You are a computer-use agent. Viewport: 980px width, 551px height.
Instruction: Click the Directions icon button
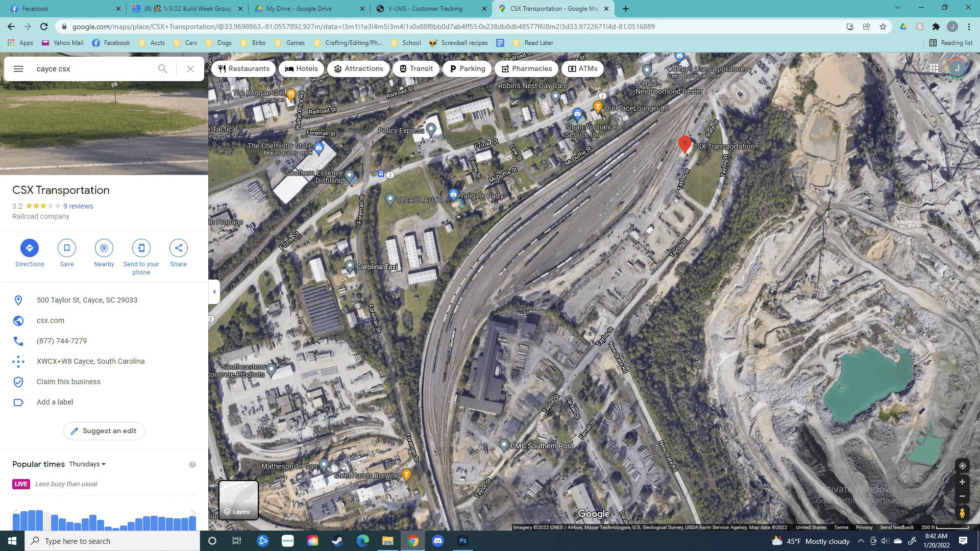click(x=30, y=248)
